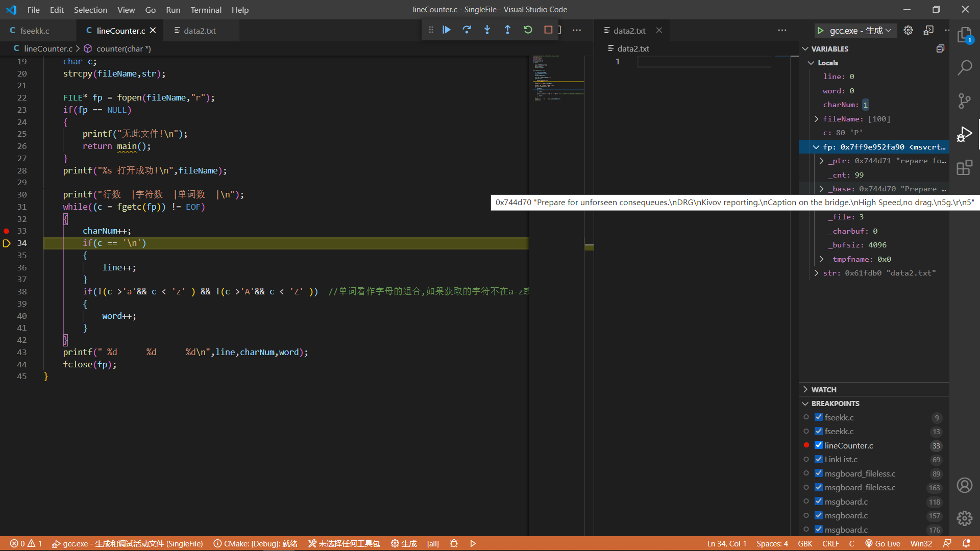
Task: Open the Debug Console icon
Action: coord(928,30)
